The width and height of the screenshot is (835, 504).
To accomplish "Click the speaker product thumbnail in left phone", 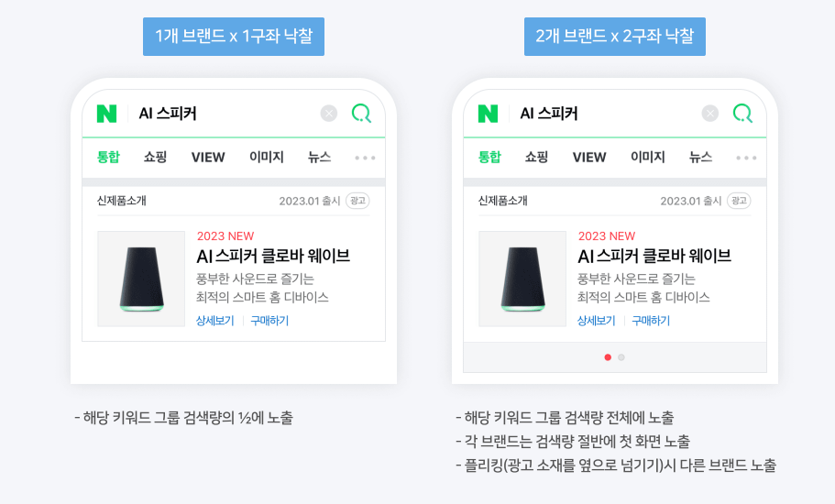I will tap(141, 279).
